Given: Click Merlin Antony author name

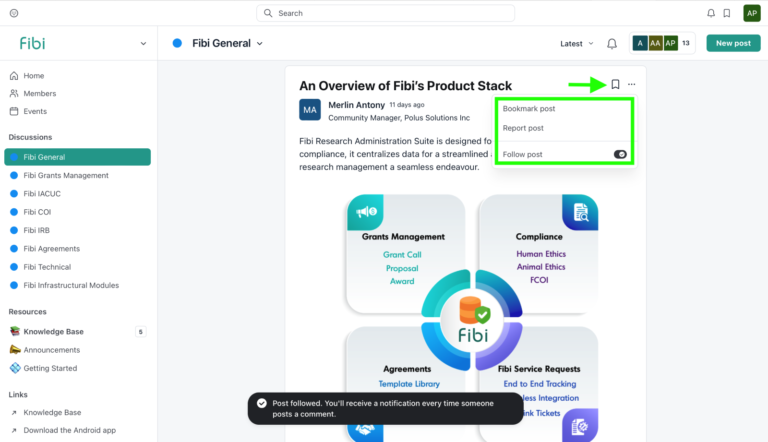Looking at the screenshot, I should coord(357,105).
